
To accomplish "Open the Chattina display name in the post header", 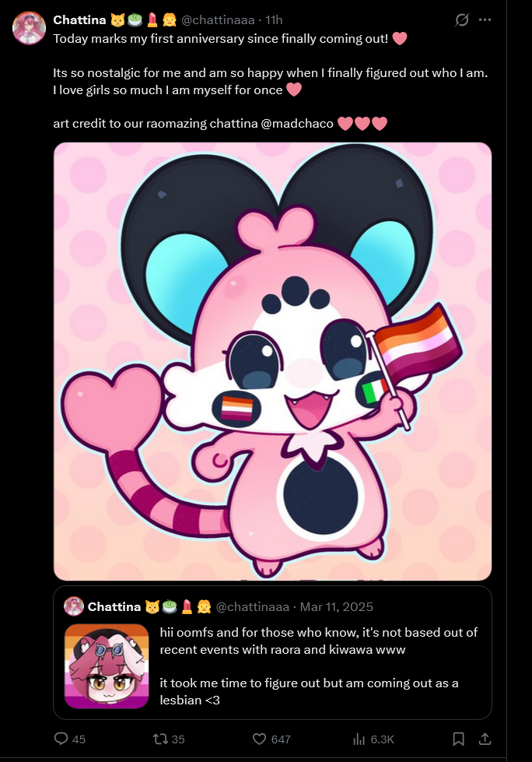I will (x=79, y=20).
